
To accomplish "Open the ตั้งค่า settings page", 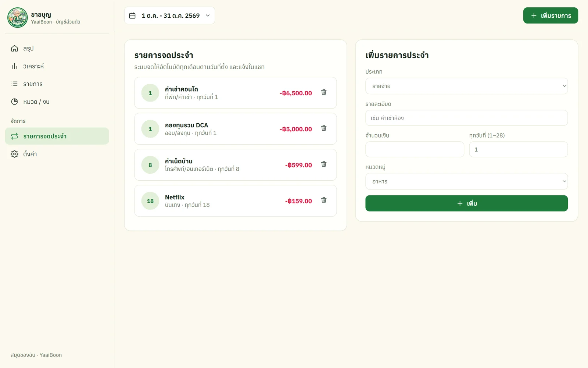I will pyautogui.click(x=57, y=154).
